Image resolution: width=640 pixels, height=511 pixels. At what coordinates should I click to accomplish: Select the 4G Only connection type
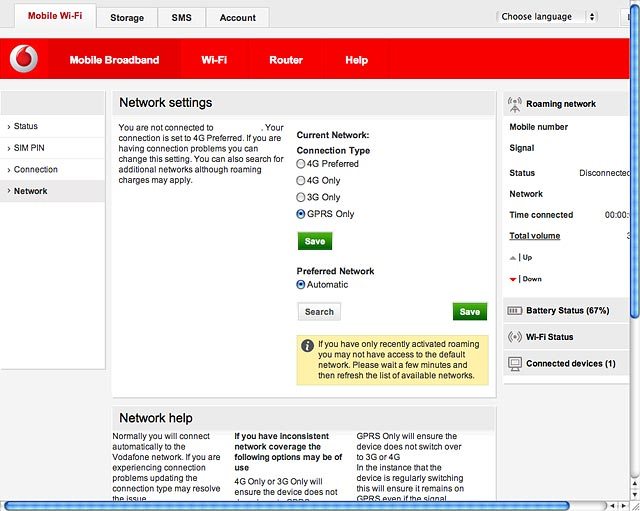pyautogui.click(x=300, y=181)
